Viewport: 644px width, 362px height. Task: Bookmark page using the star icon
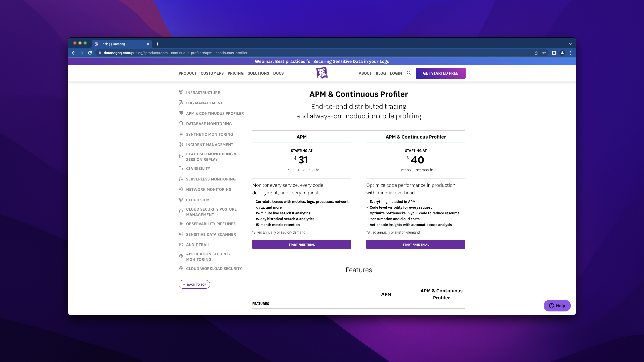pyautogui.click(x=544, y=53)
